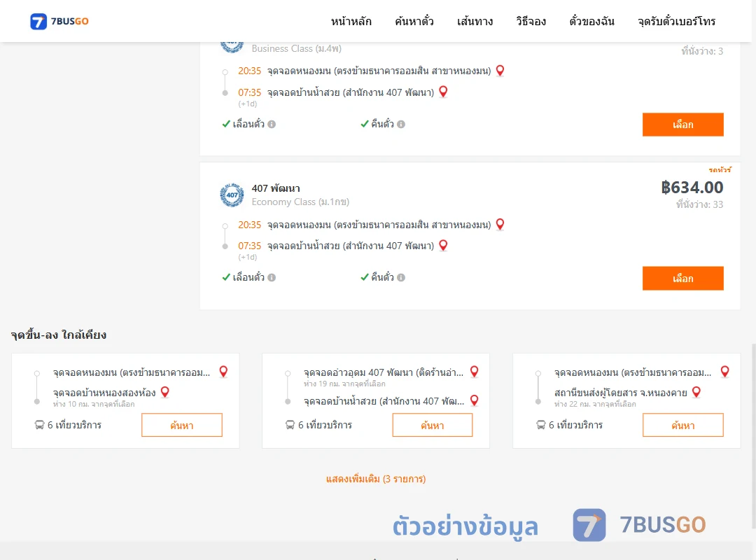The height and width of the screenshot is (560, 756).
Task: Click the 7BUSGO logo in the header
Action: (59, 21)
